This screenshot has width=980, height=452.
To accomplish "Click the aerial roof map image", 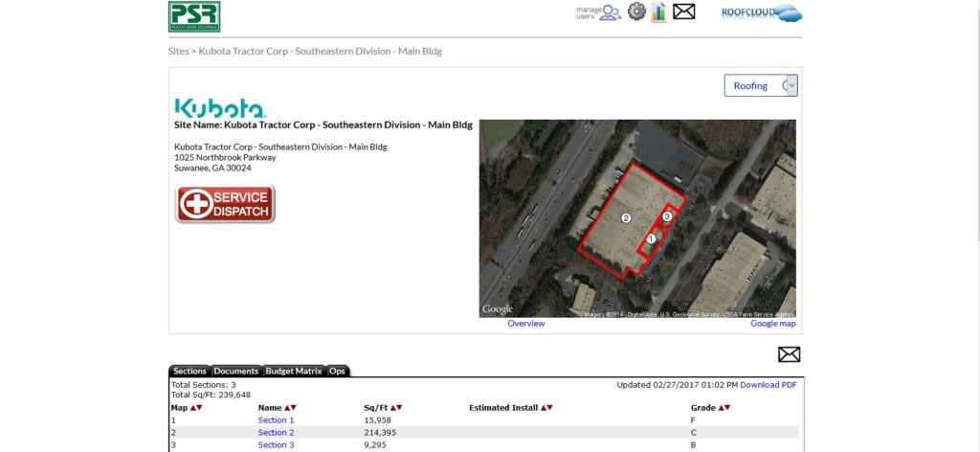I will coord(636,218).
